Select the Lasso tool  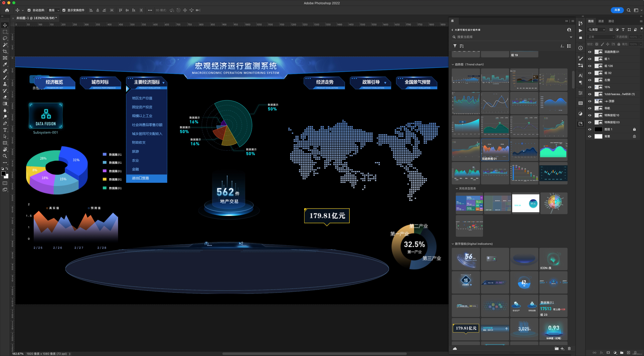5,38
